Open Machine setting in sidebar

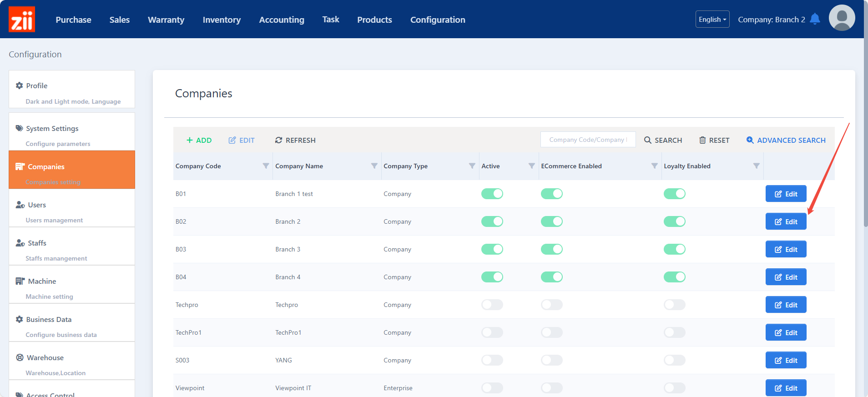72,284
